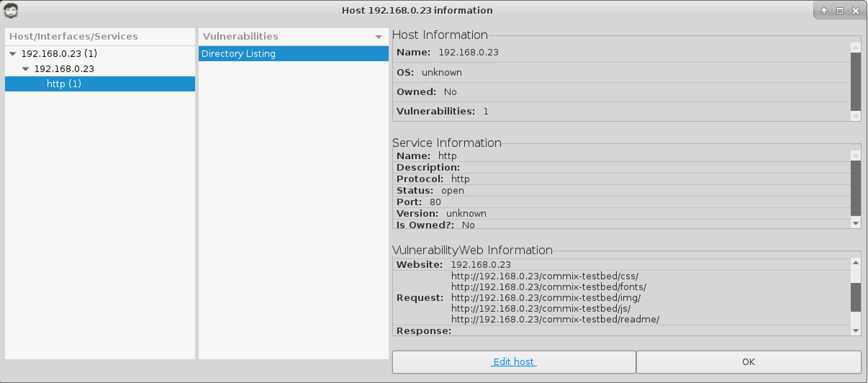Click Service Information scrollbar down arrow
Screen dimensions: 868x383
tap(855, 223)
